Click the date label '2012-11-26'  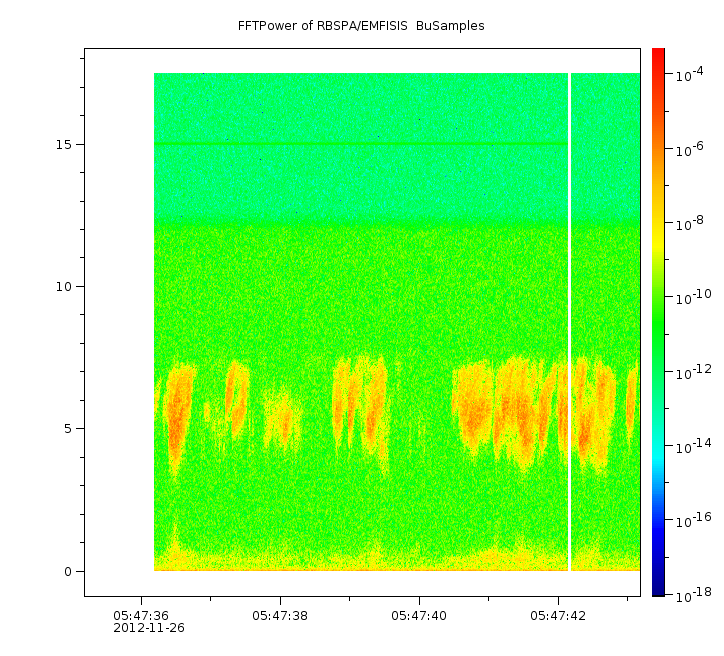point(149,628)
